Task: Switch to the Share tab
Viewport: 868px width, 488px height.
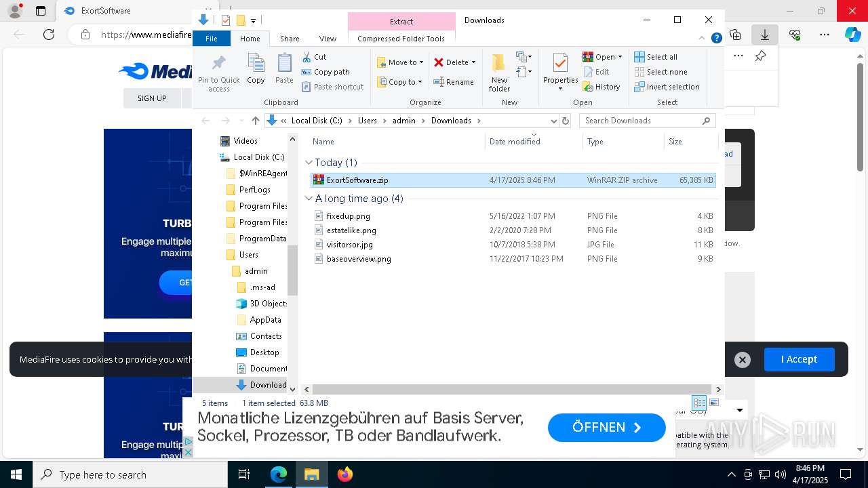Action: [290, 39]
